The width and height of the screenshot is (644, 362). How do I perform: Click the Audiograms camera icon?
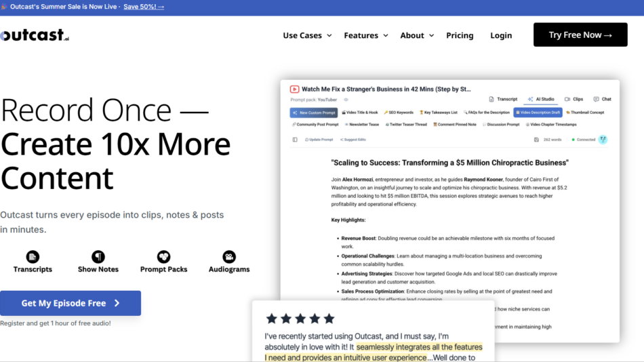229,257
